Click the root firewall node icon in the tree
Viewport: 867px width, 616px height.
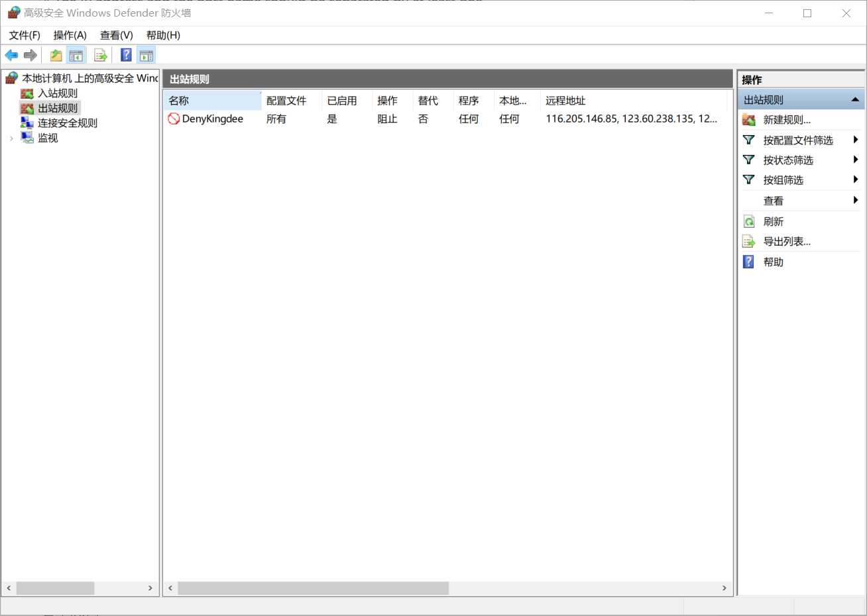(12, 78)
